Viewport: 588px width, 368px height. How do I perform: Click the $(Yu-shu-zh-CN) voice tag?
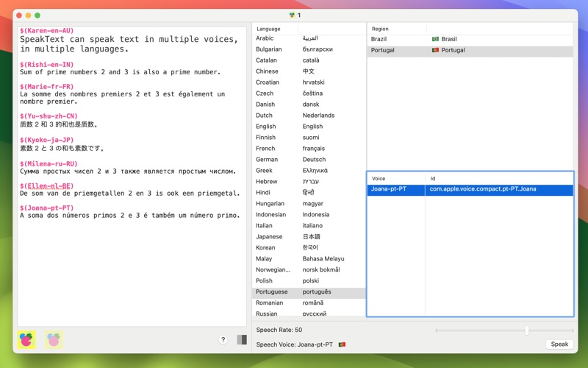tap(49, 116)
